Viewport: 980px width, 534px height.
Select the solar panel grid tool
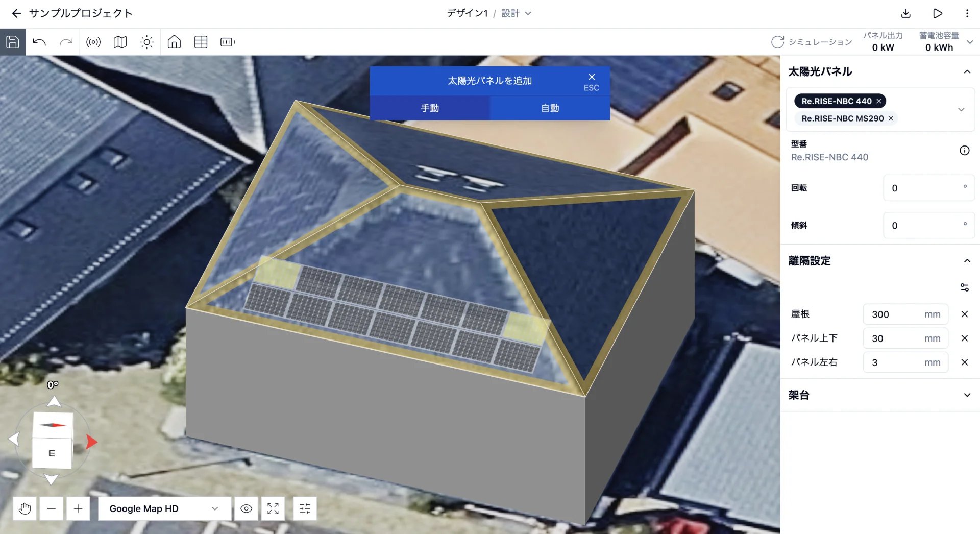coord(201,42)
